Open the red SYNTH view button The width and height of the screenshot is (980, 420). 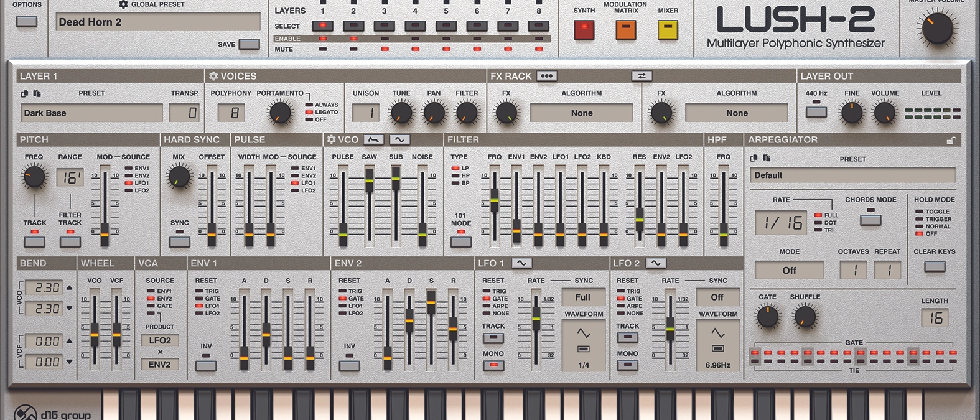click(584, 29)
